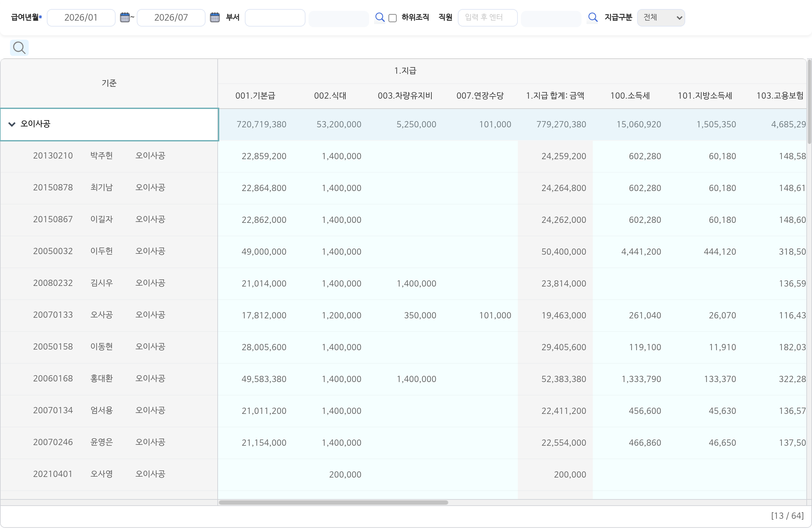Open calendar picker for end month

coord(215,17)
